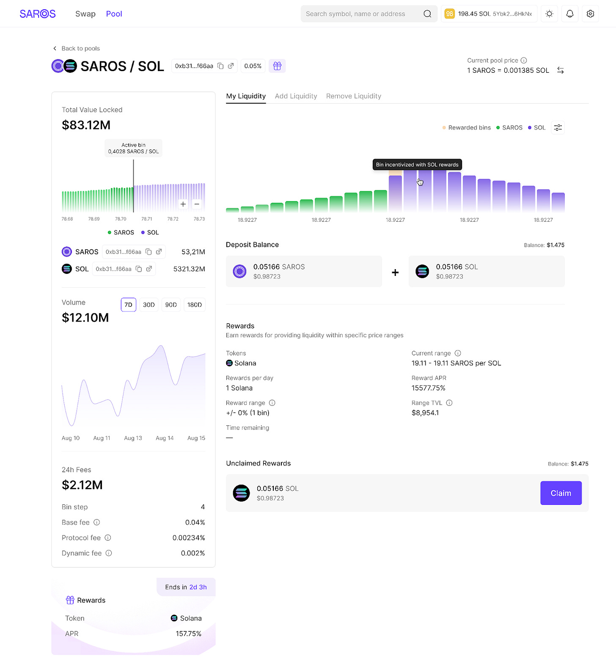The height and width of the screenshot is (672, 616).
Task: Select 180D volume period
Action: 195,305
